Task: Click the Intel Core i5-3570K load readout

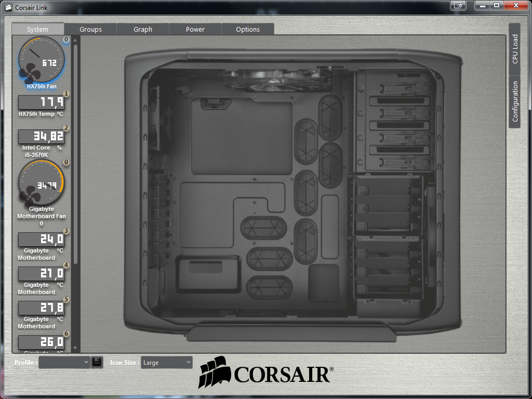Action: pyautogui.click(x=42, y=137)
